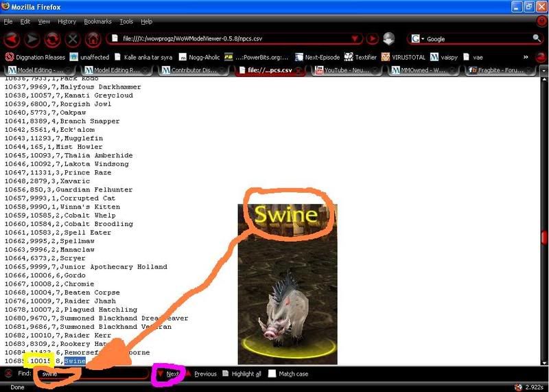Go forward with the Forward arrow button
549x392 pixels.
pos(32,39)
